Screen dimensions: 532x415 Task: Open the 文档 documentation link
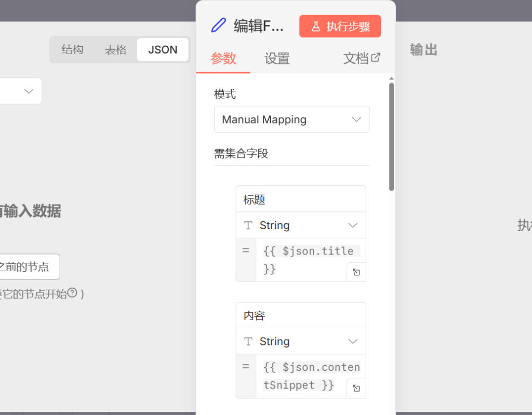coord(356,58)
